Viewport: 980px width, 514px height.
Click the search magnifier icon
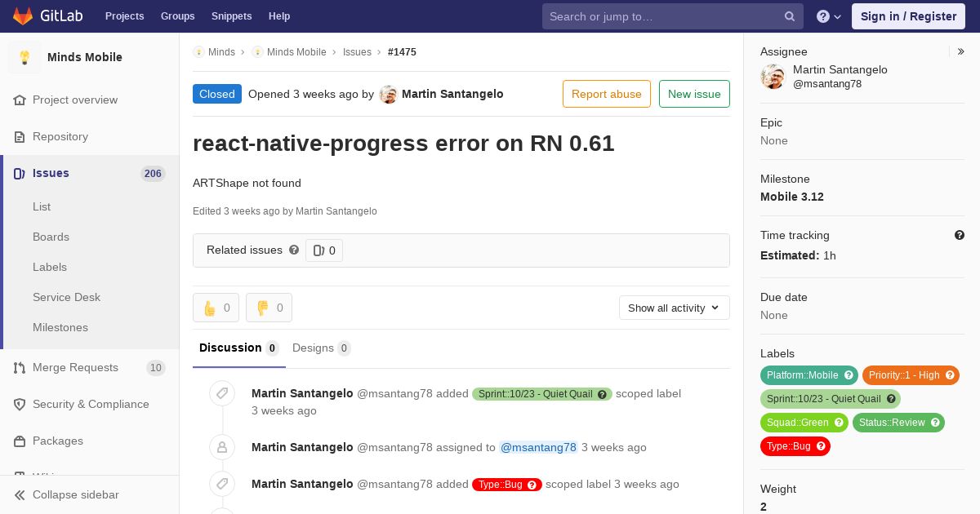[790, 16]
